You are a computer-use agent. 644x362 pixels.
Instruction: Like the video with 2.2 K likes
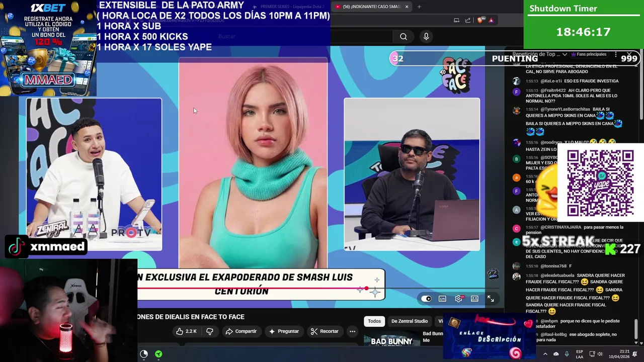[x=186, y=331]
